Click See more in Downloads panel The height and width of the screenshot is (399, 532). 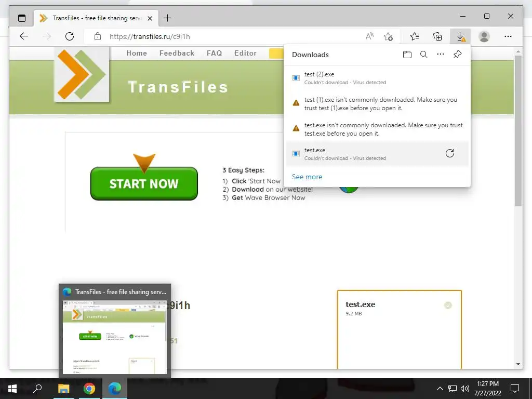coord(307,177)
